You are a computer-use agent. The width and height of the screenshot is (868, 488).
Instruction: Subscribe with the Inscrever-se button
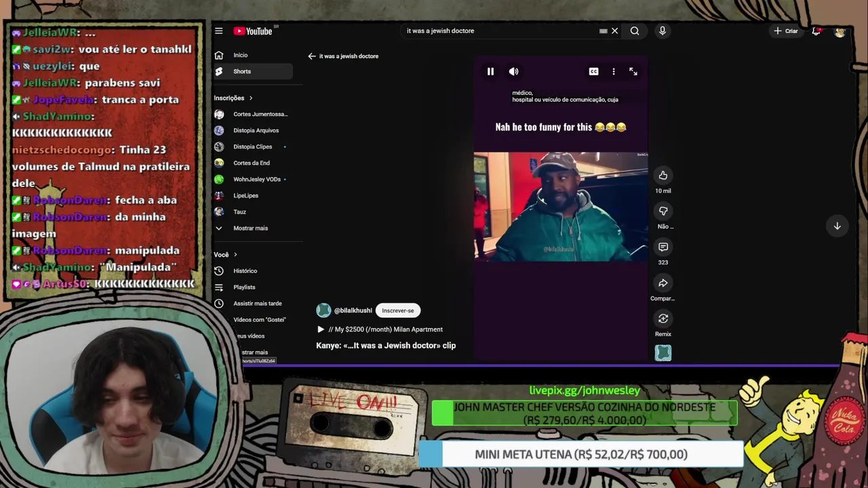(x=397, y=310)
